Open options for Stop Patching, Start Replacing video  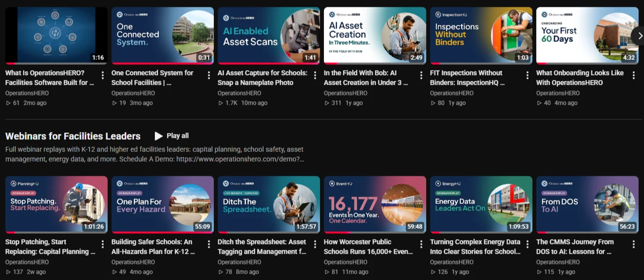(102, 244)
